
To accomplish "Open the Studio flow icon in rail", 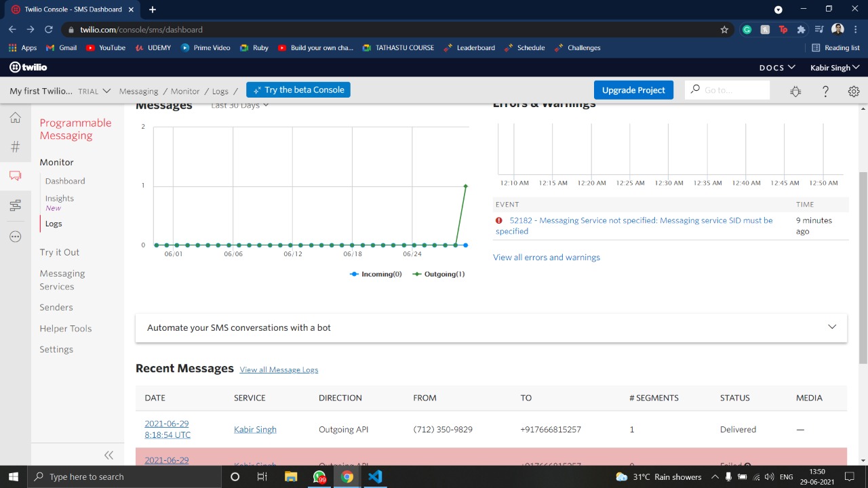I will [15, 205].
